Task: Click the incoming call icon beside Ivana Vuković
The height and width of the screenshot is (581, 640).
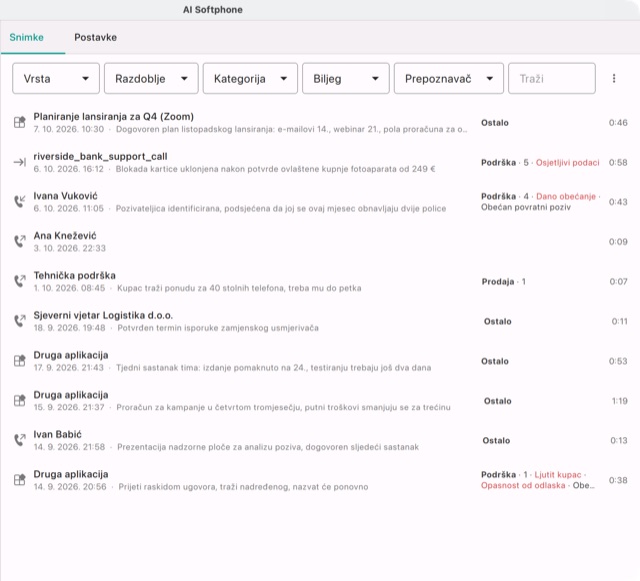Action: [20, 201]
